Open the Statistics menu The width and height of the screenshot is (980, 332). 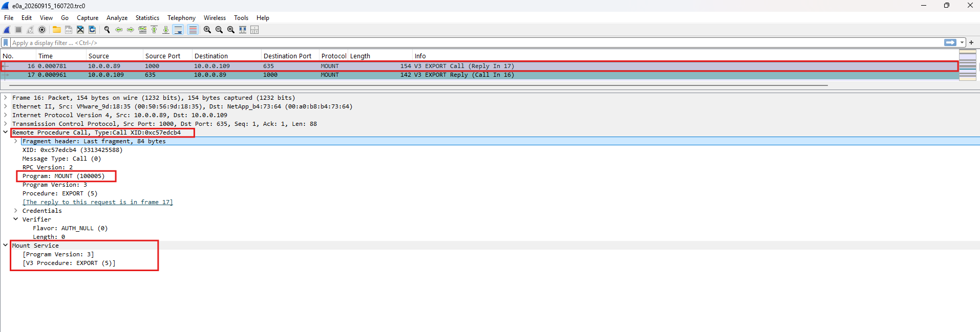click(147, 18)
